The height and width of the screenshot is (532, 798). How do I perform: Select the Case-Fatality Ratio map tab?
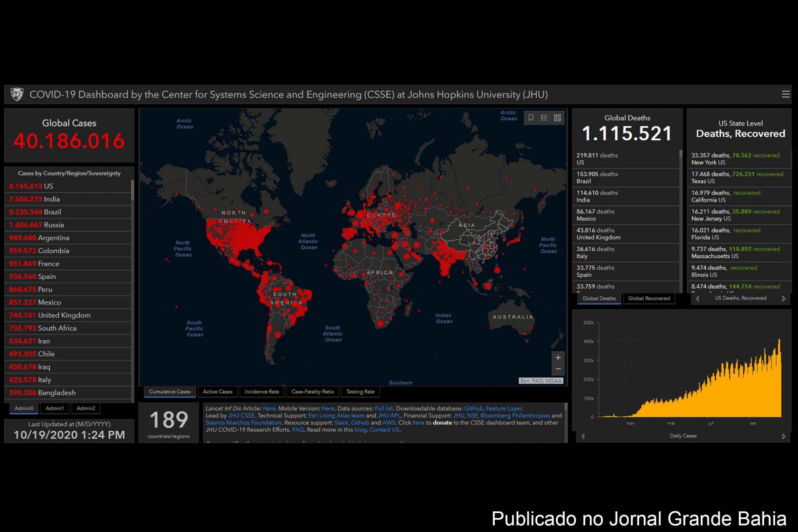(x=312, y=392)
